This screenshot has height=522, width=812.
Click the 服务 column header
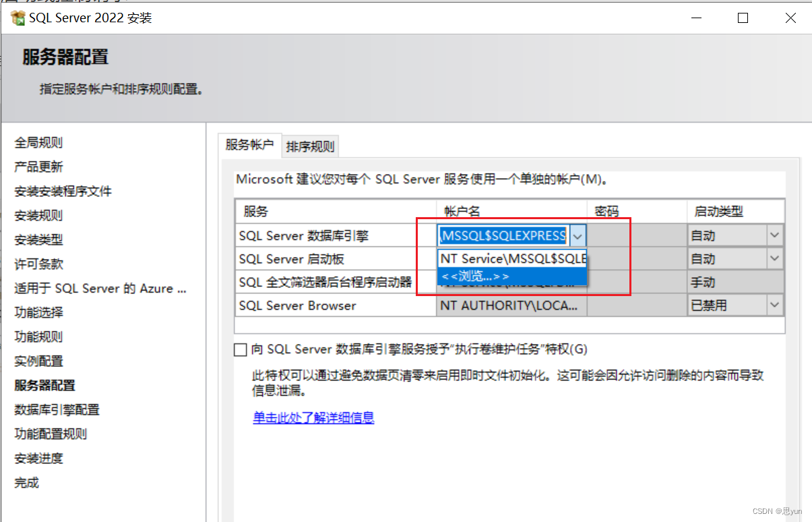click(336, 211)
